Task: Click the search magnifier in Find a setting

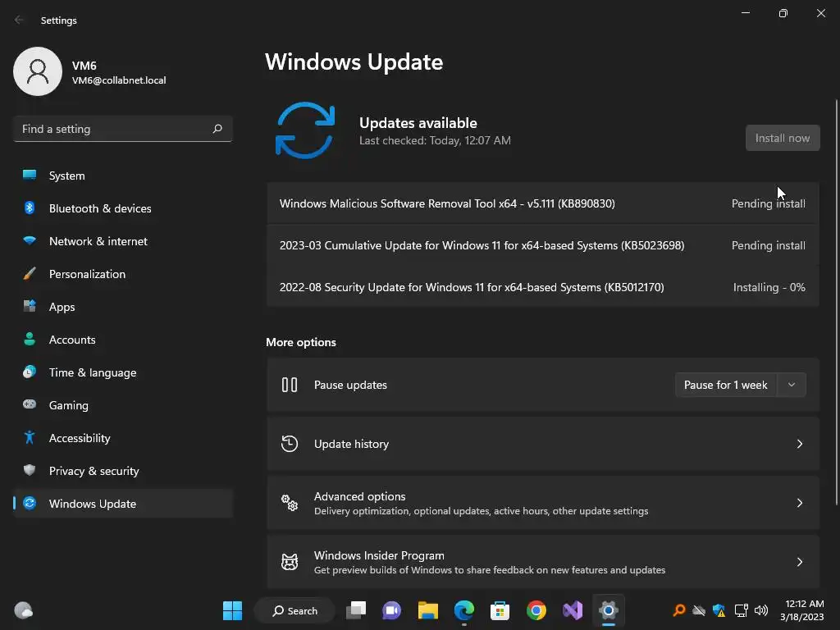Action: (217, 129)
